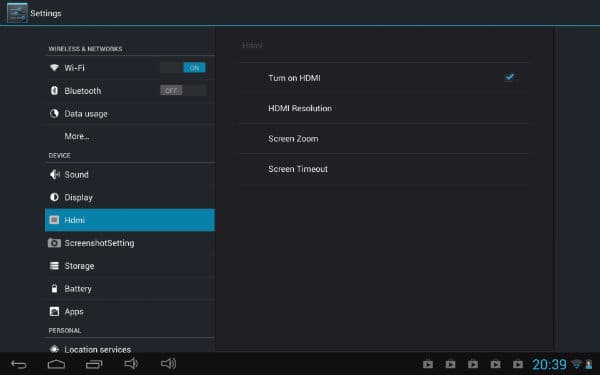Tap the volume up speaker icon
This screenshot has height=375, width=600.
coord(168,364)
